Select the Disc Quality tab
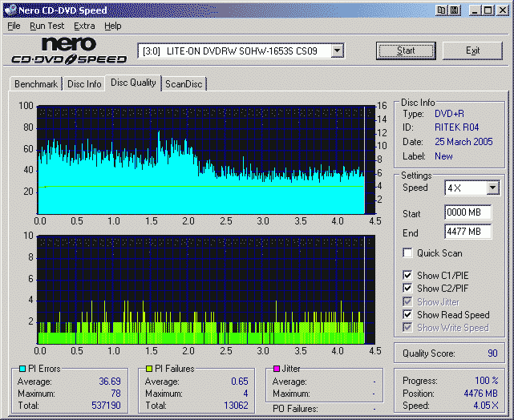Viewport: 514px width, 420px height. (133, 83)
